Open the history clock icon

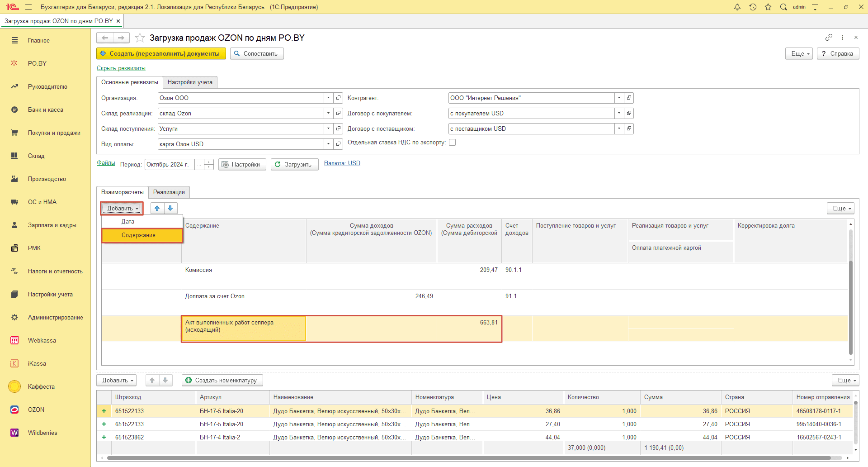(753, 7)
